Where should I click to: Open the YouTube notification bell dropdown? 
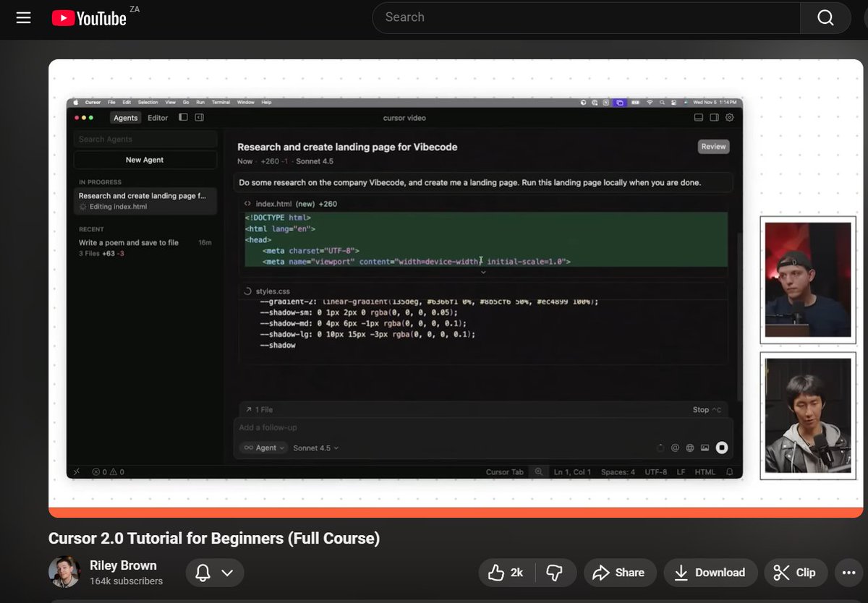[215, 573]
